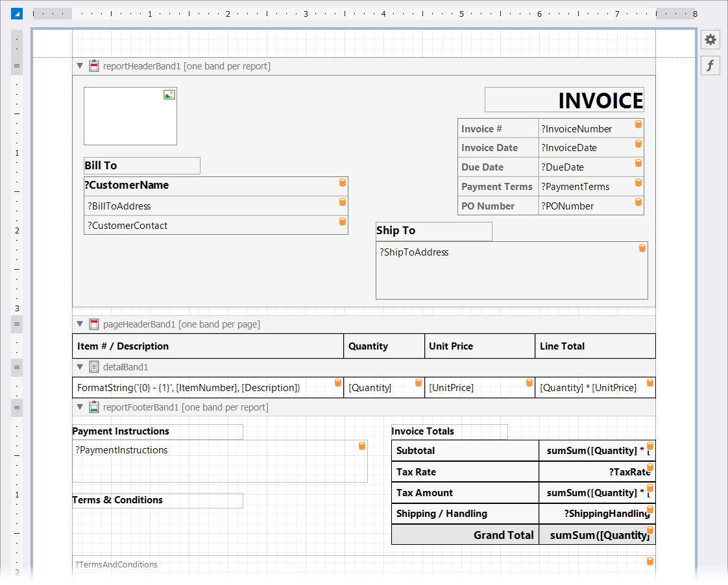Select the Invoice Totals label

(x=450, y=431)
